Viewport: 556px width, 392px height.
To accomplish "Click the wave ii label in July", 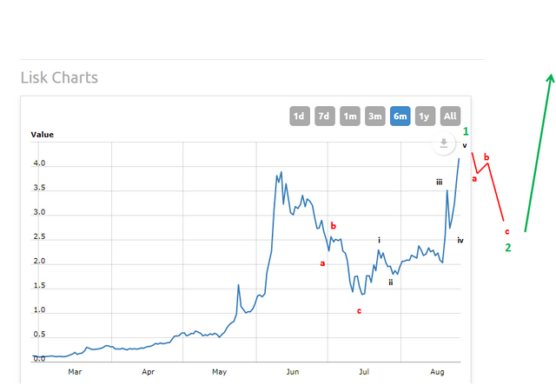I will (x=391, y=282).
